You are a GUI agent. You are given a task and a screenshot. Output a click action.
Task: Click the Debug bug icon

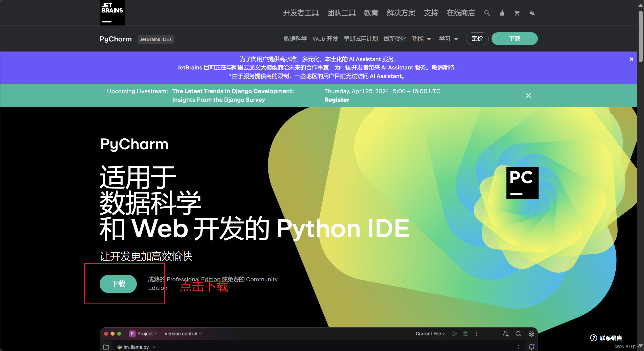(465, 334)
